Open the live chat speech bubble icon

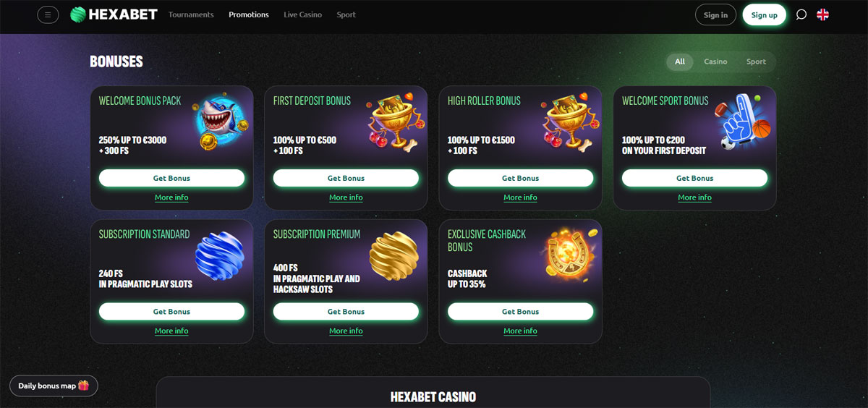pos(801,14)
